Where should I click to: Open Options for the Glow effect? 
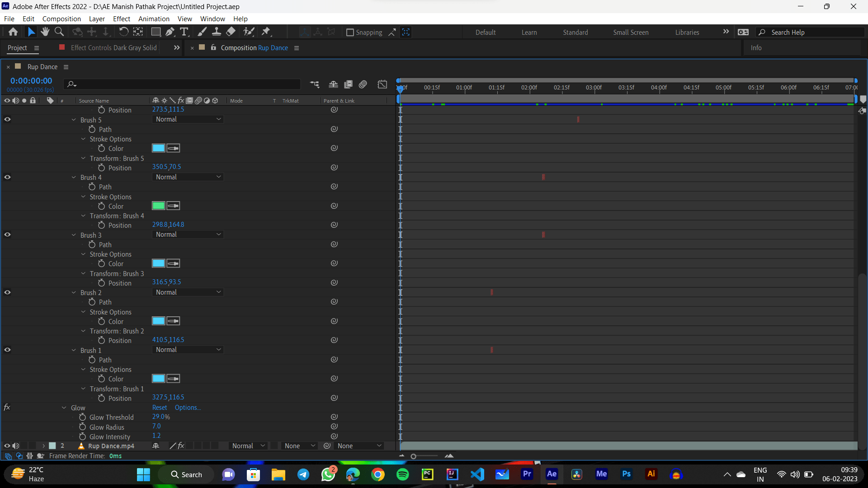188,407
